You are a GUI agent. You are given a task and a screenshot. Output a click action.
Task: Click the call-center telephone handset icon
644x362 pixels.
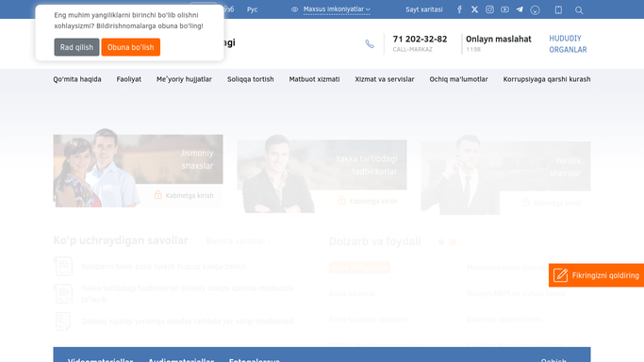(x=370, y=44)
